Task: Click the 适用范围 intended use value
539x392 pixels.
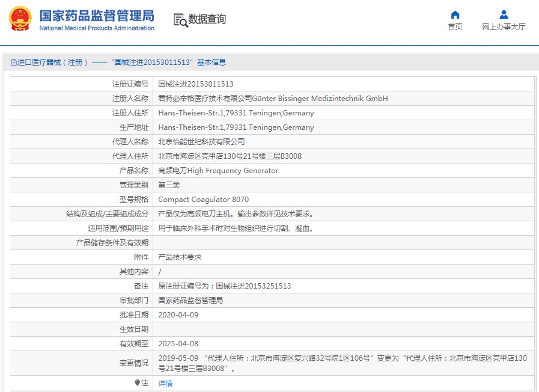Action: click(236, 228)
